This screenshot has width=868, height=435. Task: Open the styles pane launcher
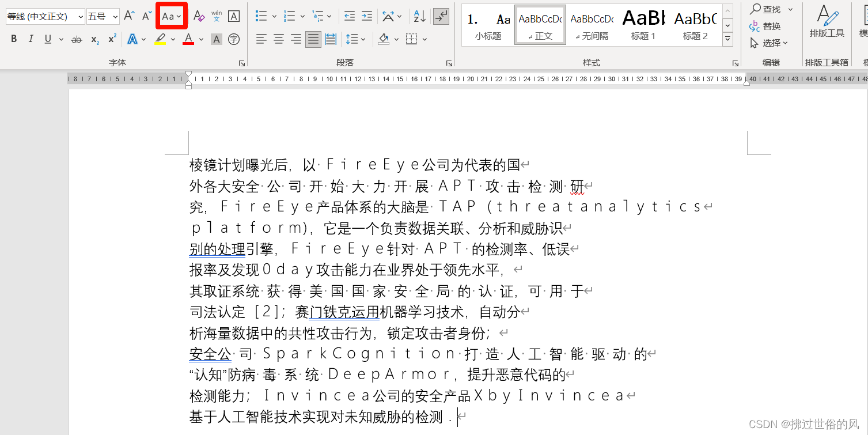pos(736,63)
